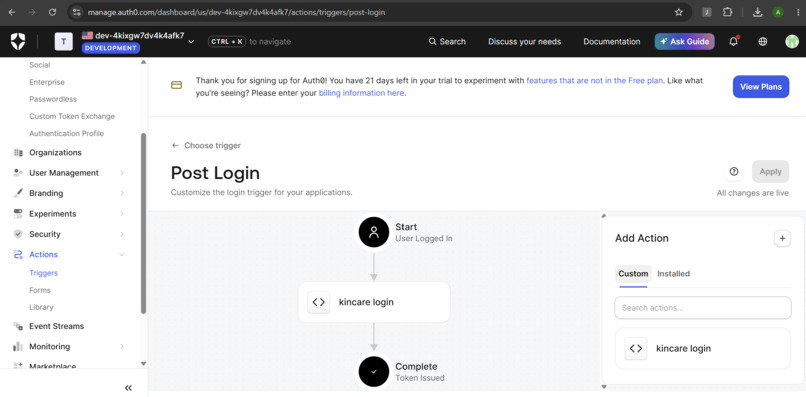Switch to Installed tab
Image resolution: width=806 pixels, height=397 pixels.
(x=673, y=274)
